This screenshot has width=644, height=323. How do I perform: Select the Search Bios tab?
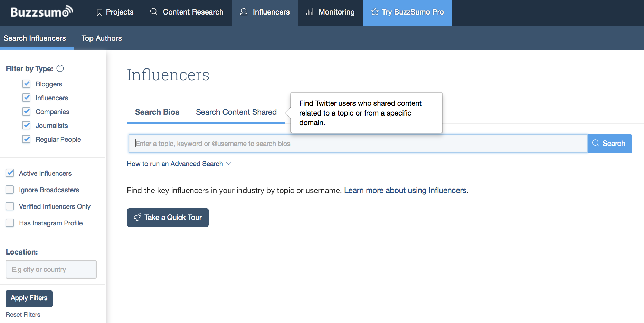157,112
